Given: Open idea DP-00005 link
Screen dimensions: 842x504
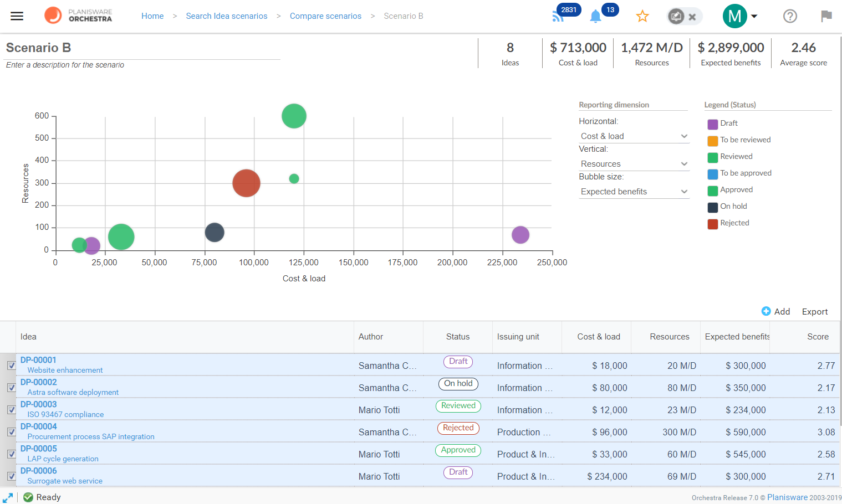Looking at the screenshot, I should [x=39, y=449].
